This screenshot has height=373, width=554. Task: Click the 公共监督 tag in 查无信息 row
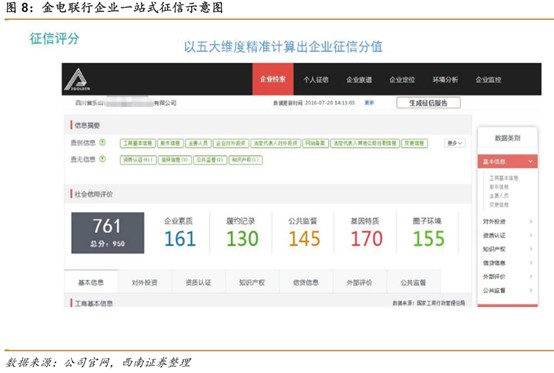click(x=210, y=160)
